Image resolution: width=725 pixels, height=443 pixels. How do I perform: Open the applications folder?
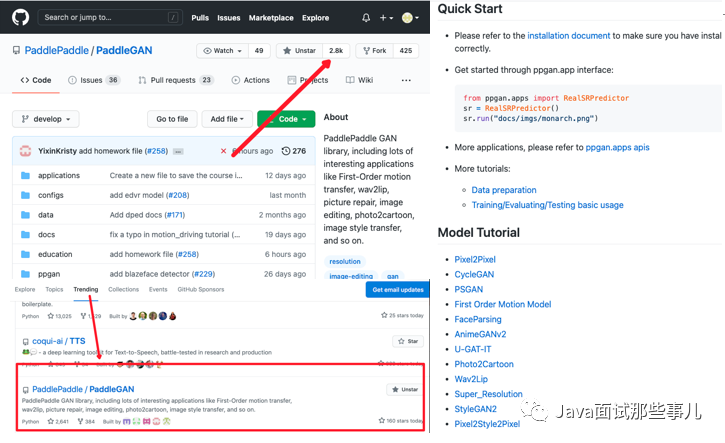point(59,175)
